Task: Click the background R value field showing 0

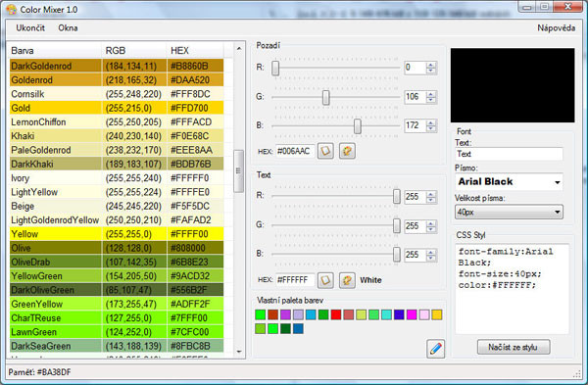Action: pos(416,68)
